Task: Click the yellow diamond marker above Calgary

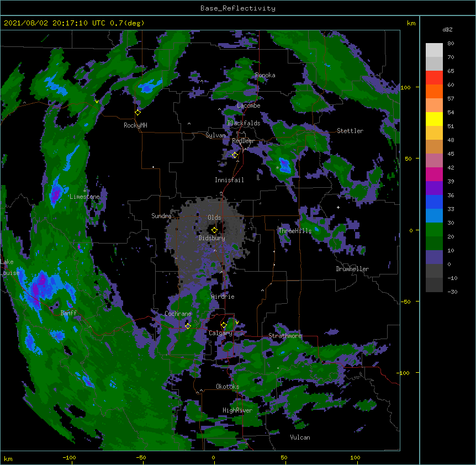Action: [224, 325]
